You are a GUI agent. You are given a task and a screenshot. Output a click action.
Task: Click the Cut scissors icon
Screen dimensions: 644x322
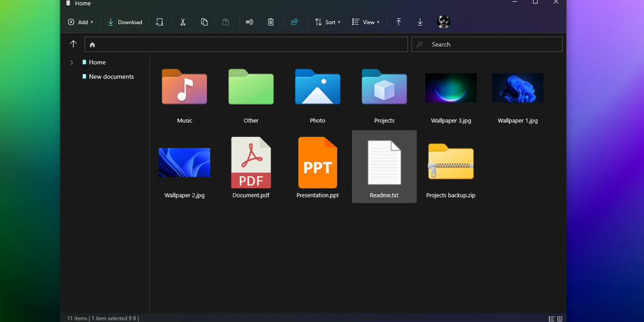point(182,22)
